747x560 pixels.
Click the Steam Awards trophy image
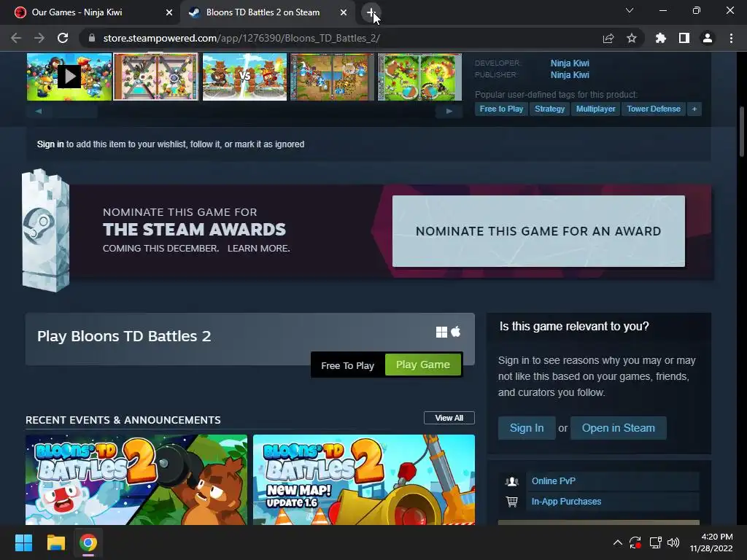(46, 230)
